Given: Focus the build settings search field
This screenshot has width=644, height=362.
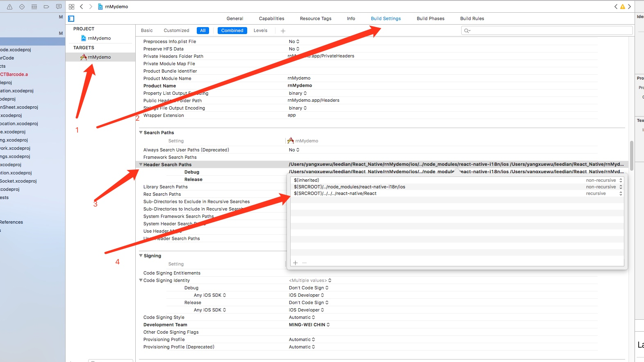Looking at the screenshot, I should [547, 31].
